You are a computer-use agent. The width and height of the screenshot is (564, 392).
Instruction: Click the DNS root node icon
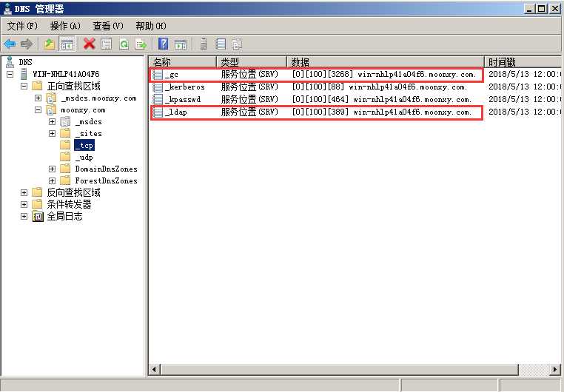point(10,62)
